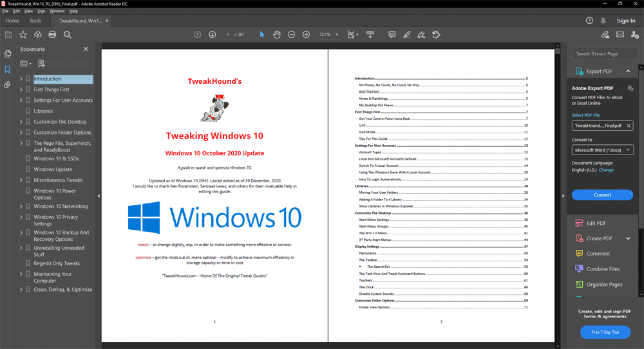Select the Libraries bookmark
The width and height of the screenshot is (644, 349).
click(x=43, y=111)
